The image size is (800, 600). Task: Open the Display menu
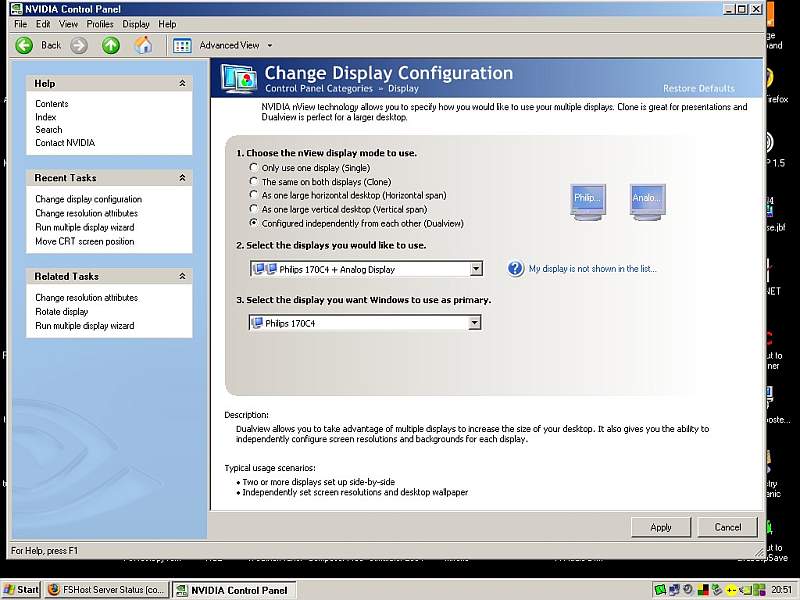(x=136, y=24)
